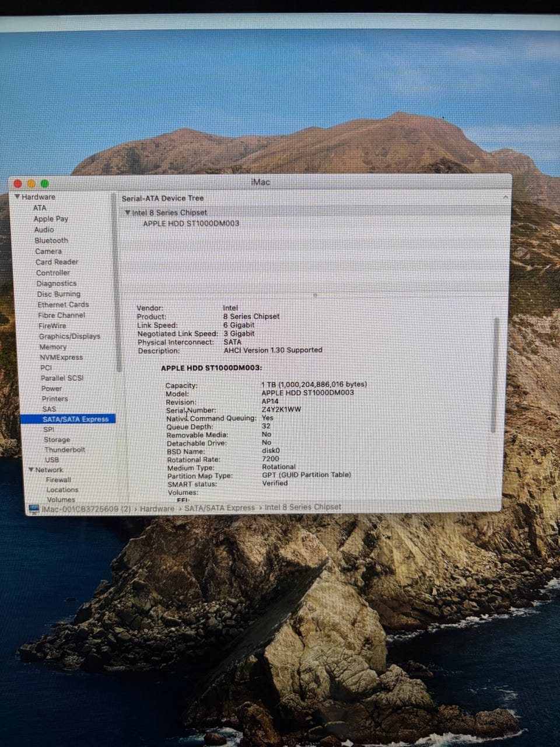Image resolution: width=560 pixels, height=747 pixels.
Task: Click the Serial-ATA Device Tree column header
Action: pyautogui.click(x=163, y=198)
